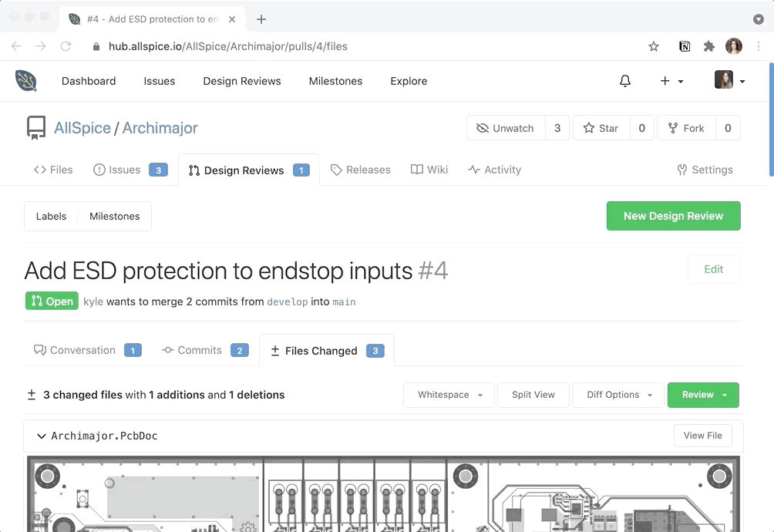Open browser extensions puzzle icon
Screen dimensions: 774x532
[x=708, y=46]
